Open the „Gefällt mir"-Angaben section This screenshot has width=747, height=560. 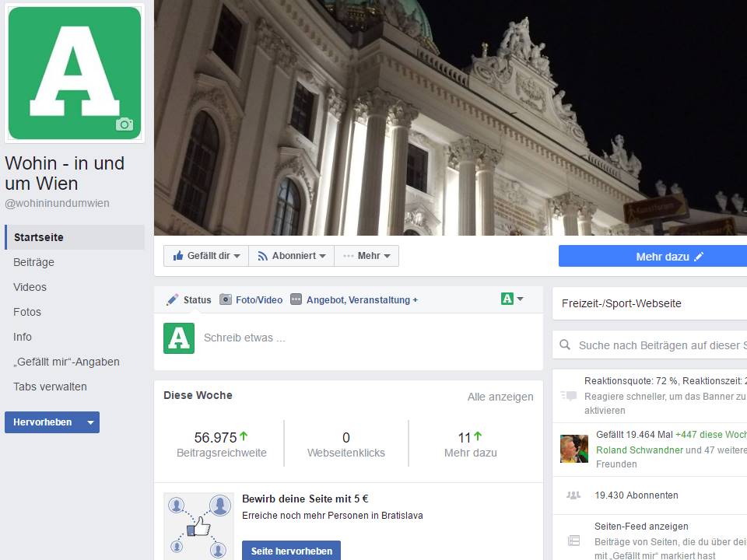(x=66, y=362)
